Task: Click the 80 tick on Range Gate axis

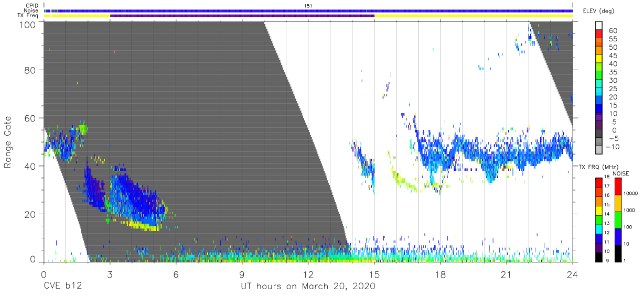Action: click(x=30, y=70)
